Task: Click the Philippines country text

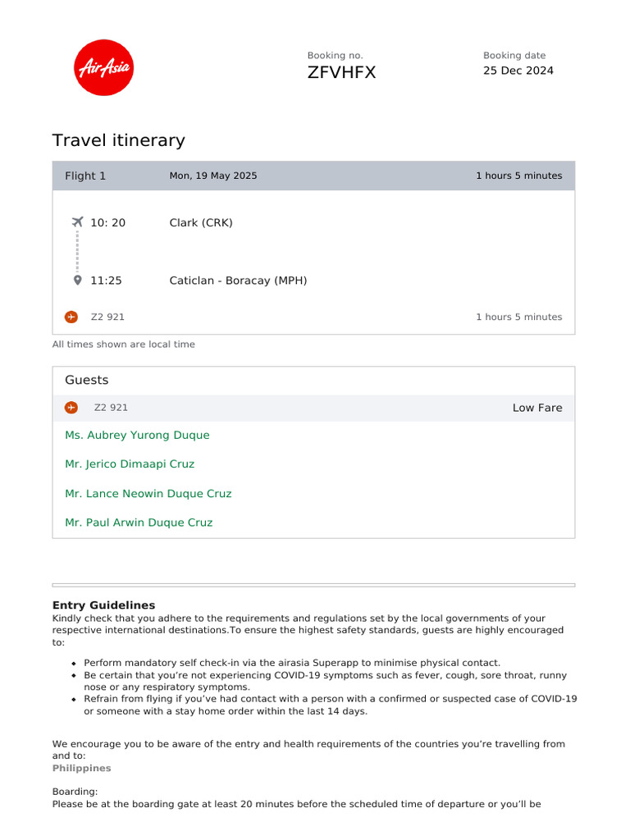Action: tap(82, 769)
